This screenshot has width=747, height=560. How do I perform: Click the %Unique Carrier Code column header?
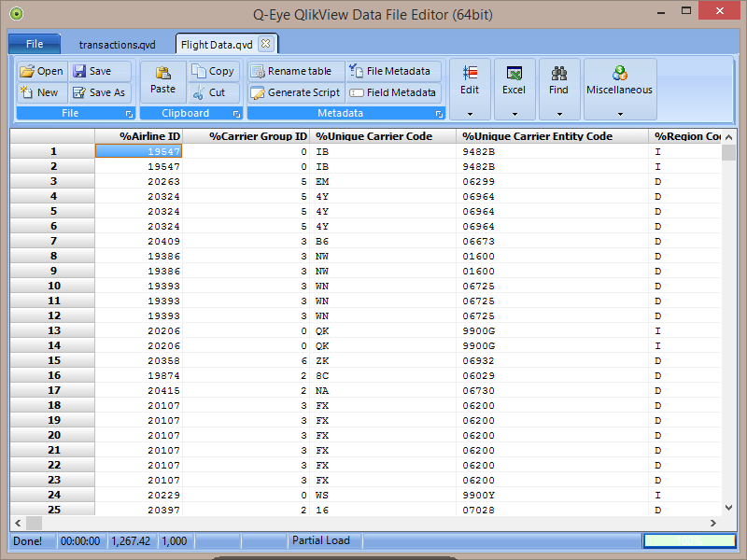(373, 136)
